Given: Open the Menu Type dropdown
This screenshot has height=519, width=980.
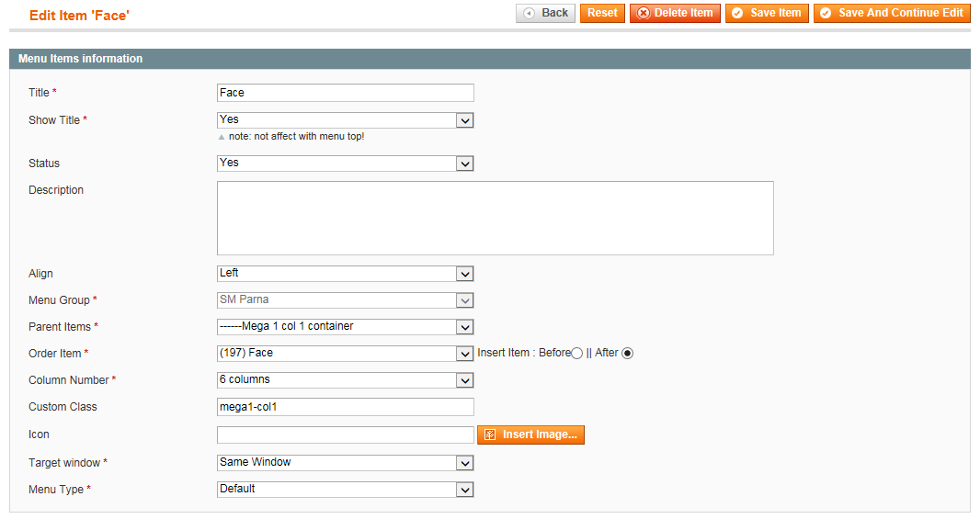Looking at the screenshot, I should [345, 489].
